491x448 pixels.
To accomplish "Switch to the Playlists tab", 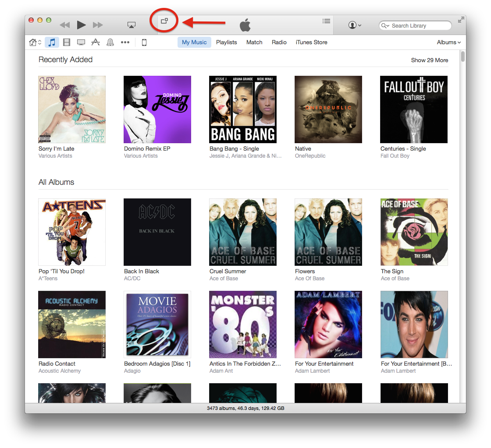I will (x=226, y=42).
